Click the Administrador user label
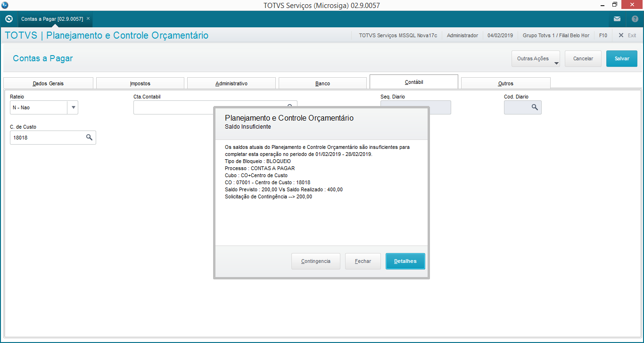The image size is (644, 343). [462, 35]
